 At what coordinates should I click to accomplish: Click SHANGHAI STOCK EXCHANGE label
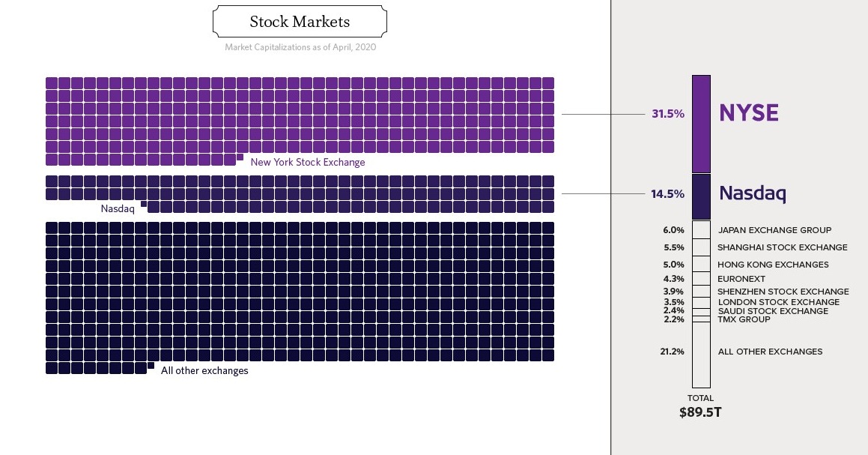(782, 247)
